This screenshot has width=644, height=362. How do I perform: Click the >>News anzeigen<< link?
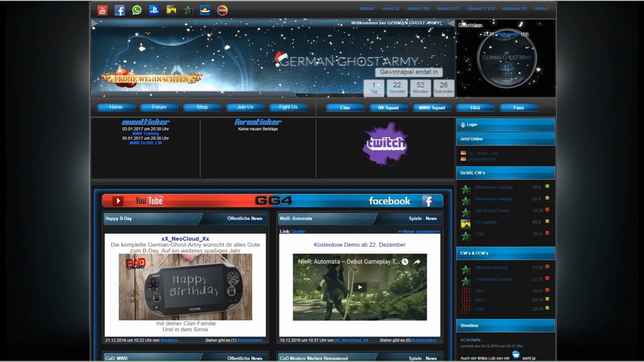[419, 231]
